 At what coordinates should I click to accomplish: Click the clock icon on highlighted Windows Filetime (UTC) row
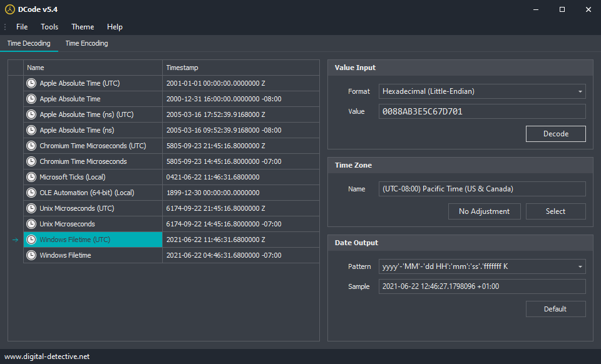(x=31, y=240)
